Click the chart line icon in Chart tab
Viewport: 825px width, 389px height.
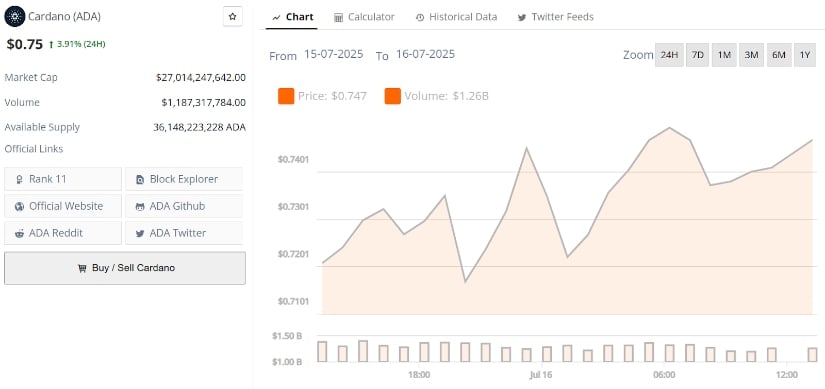click(276, 17)
